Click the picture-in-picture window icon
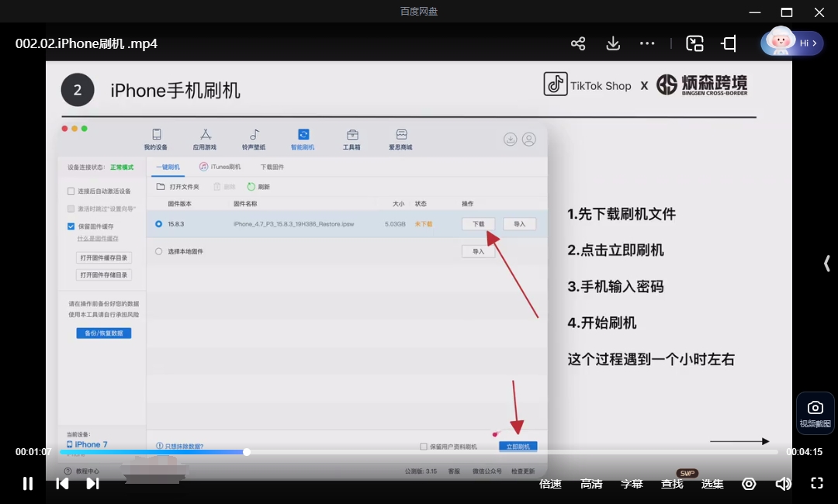 click(694, 43)
